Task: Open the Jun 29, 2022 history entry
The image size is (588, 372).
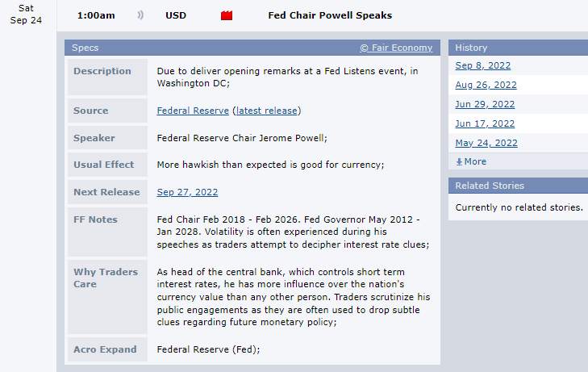Action: point(485,104)
